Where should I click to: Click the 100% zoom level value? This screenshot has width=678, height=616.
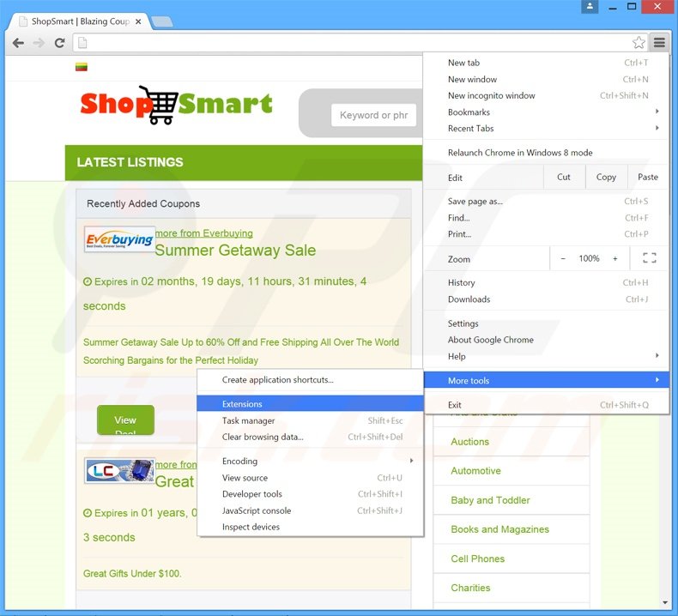(589, 258)
